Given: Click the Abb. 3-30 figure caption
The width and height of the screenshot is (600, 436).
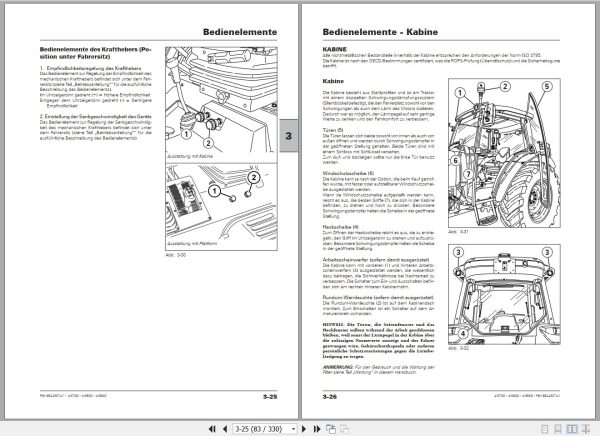Looking at the screenshot, I should click(176, 255).
